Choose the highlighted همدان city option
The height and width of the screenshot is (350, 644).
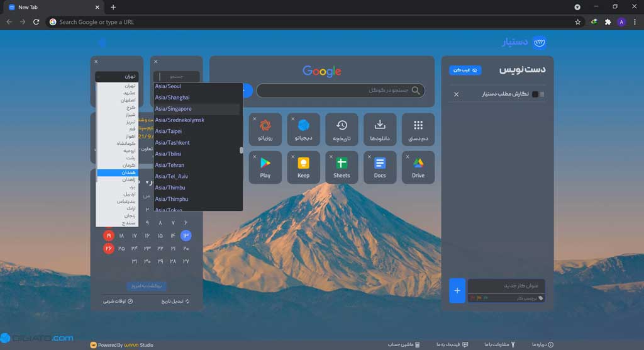(118, 172)
